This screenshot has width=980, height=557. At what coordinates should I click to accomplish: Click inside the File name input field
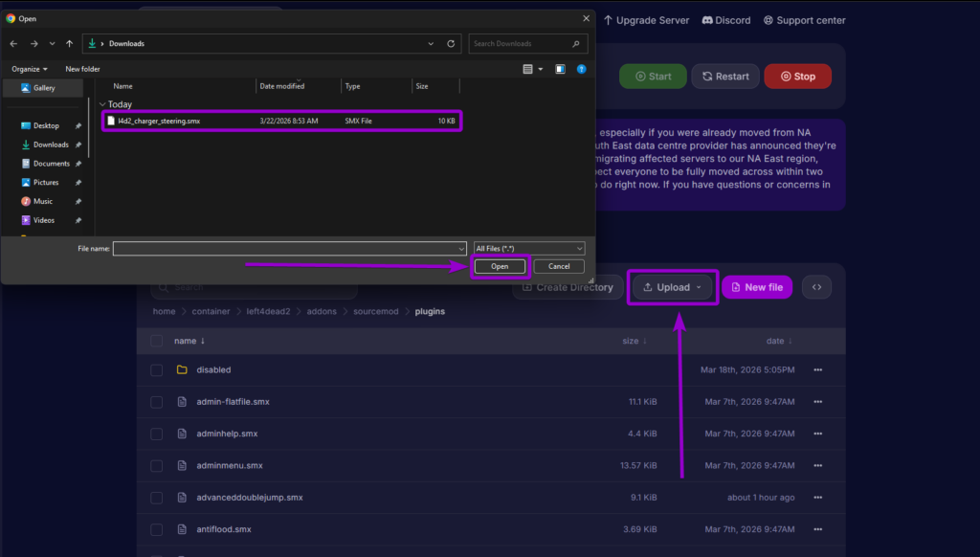(287, 248)
